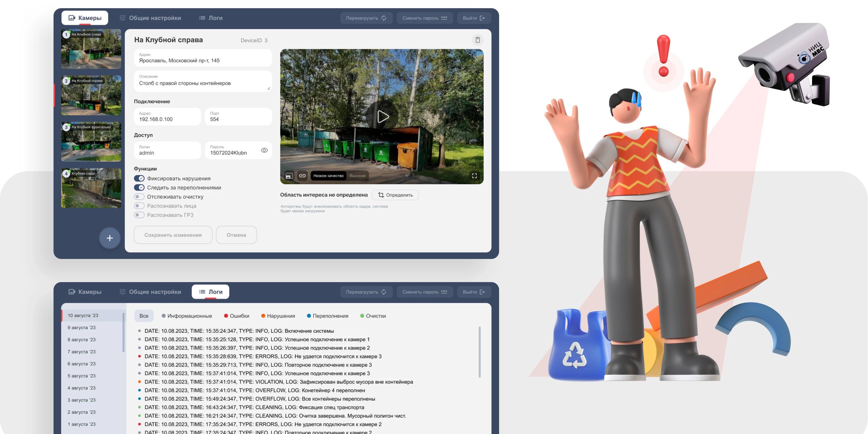
Task: Filter logs by Информационные
Action: pyautogui.click(x=187, y=316)
